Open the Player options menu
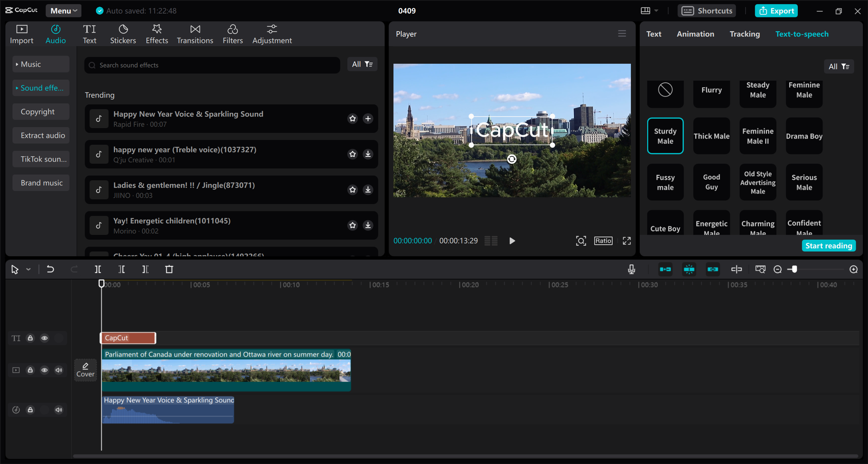 [x=622, y=34]
